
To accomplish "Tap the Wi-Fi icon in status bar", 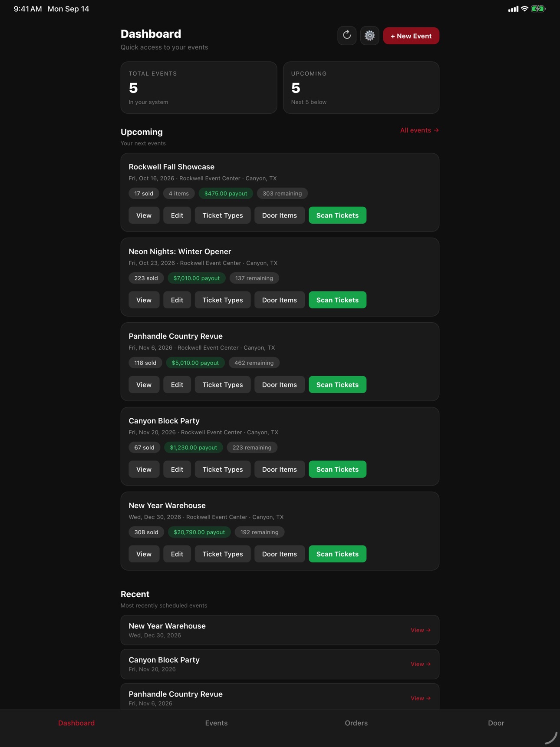I will pos(524,9).
